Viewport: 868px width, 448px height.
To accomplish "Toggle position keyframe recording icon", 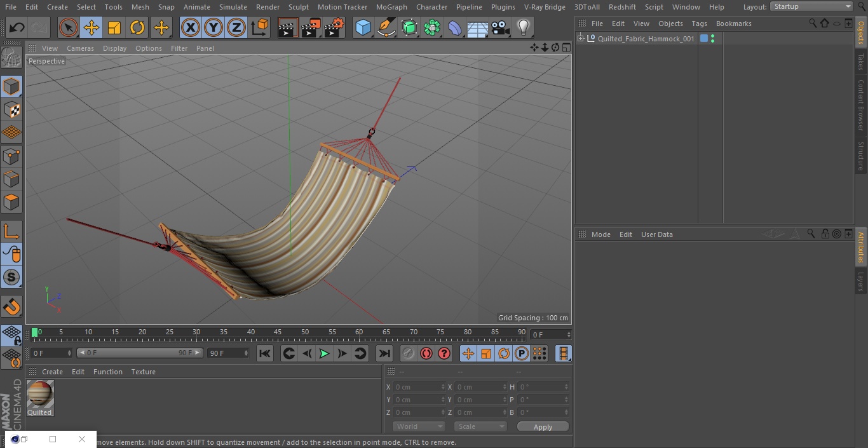I will click(x=468, y=353).
